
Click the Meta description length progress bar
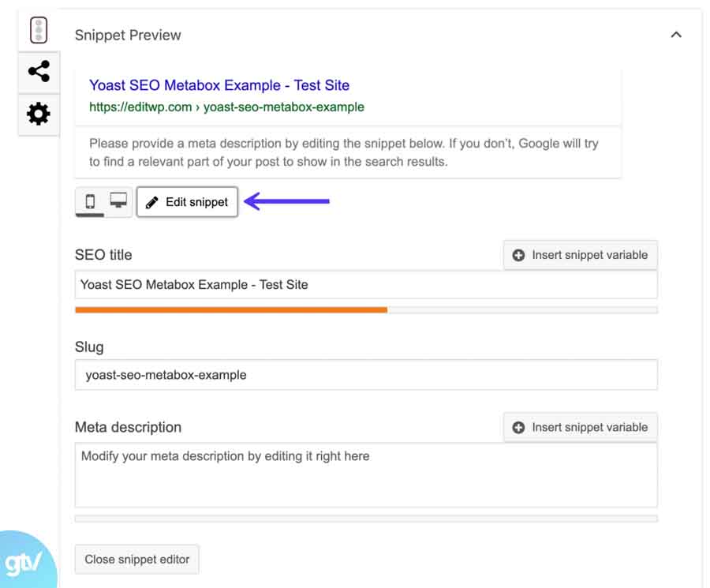pyautogui.click(x=366, y=519)
